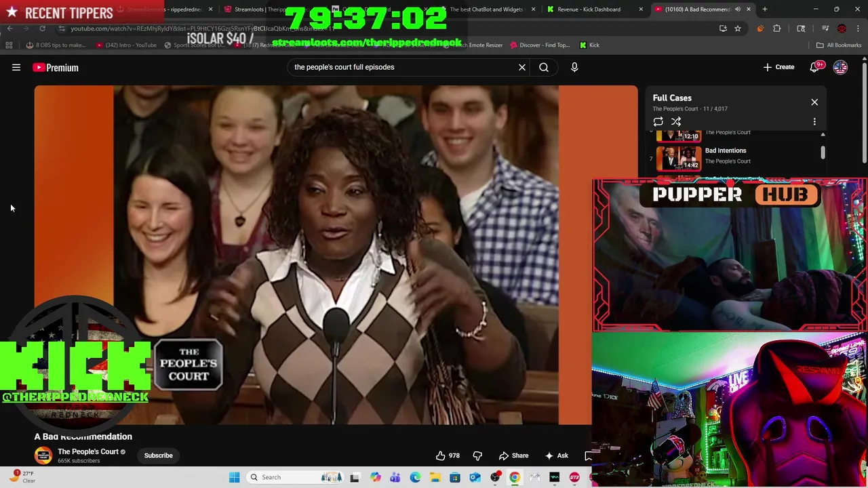868x488 pixels.
Task: Like the video with thumbs up
Action: [448, 455]
